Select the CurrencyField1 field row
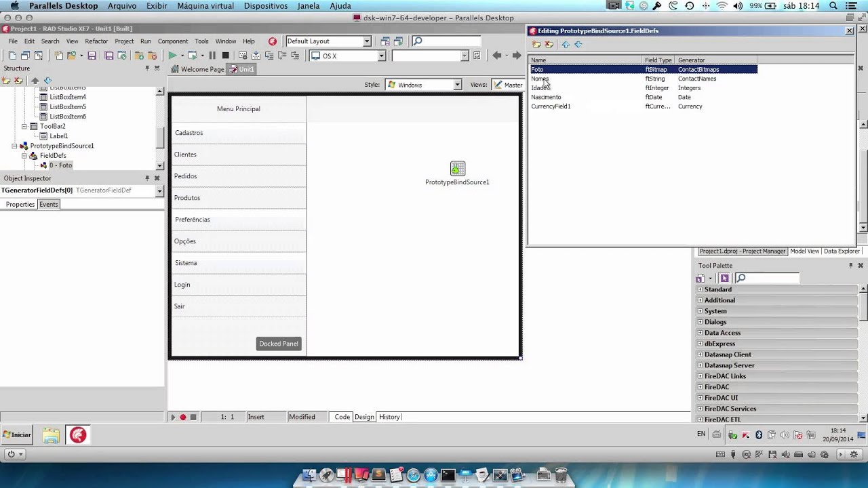868x488 pixels. 644,106
